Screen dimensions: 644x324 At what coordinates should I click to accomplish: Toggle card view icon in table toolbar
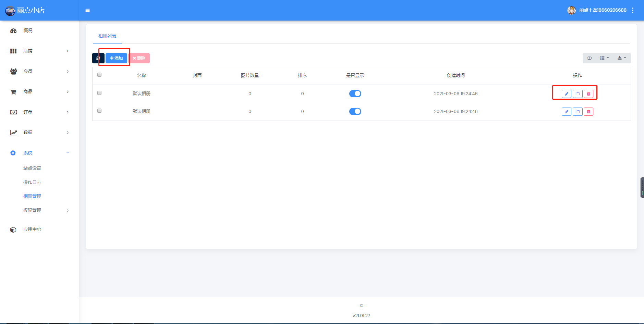pyautogui.click(x=589, y=58)
